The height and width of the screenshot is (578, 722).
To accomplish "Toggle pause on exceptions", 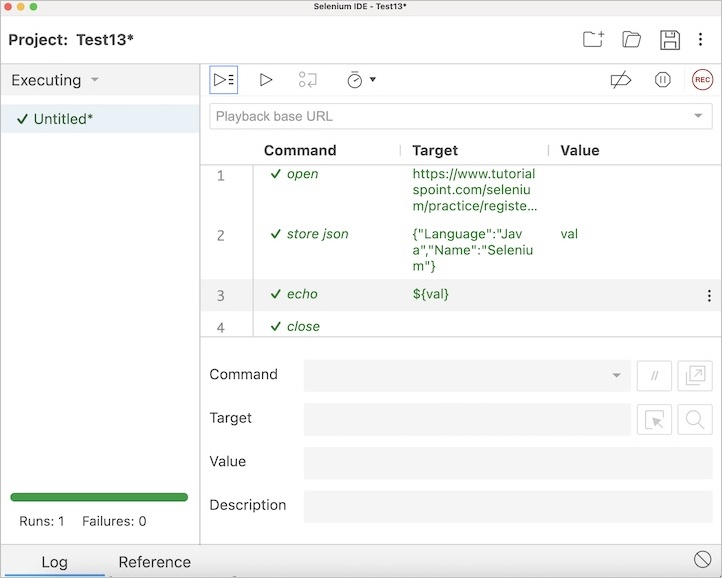I will (x=662, y=80).
